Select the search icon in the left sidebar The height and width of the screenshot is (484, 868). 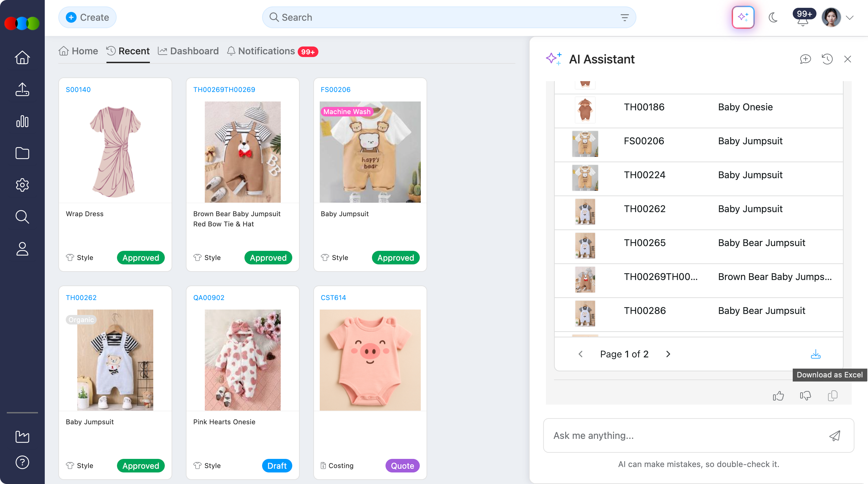pos(22,217)
